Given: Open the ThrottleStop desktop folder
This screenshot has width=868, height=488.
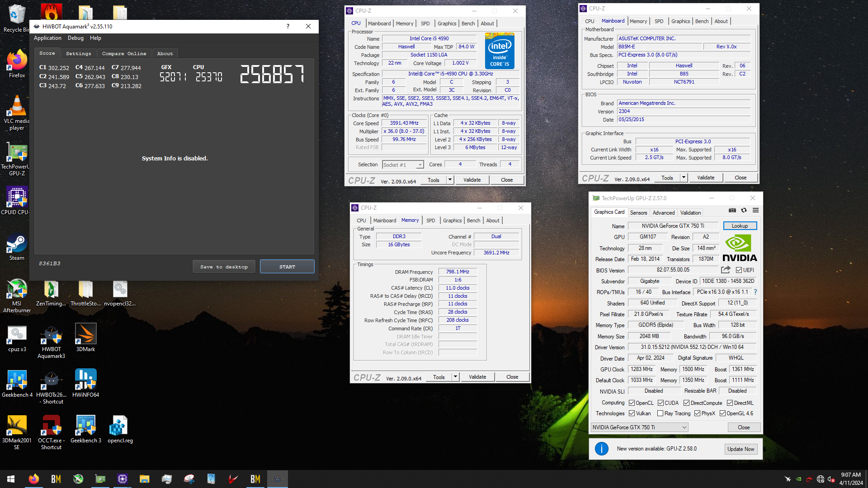Looking at the screenshot, I should pyautogui.click(x=85, y=293).
